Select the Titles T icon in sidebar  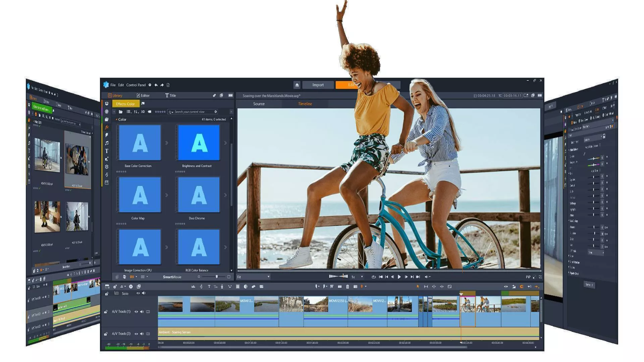point(107,151)
